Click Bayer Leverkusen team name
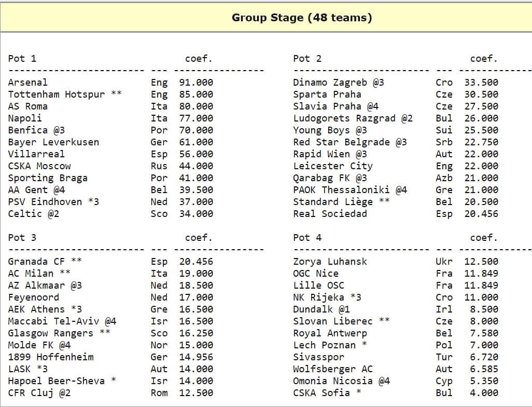The image size is (532, 407). pyautogui.click(x=53, y=142)
